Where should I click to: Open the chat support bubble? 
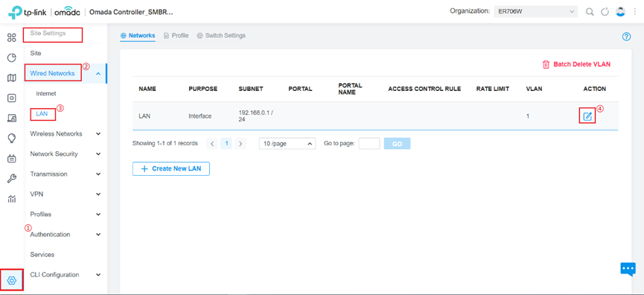[x=628, y=269]
